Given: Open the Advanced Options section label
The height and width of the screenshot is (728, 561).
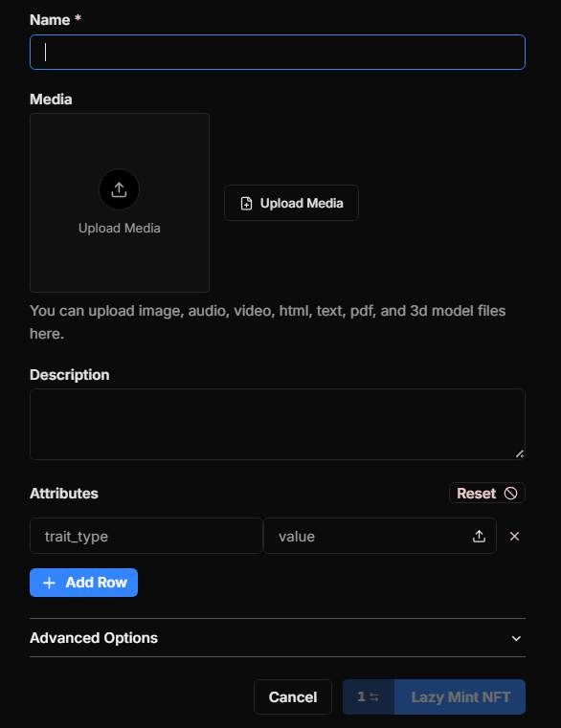Looking at the screenshot, I should 94,638.
